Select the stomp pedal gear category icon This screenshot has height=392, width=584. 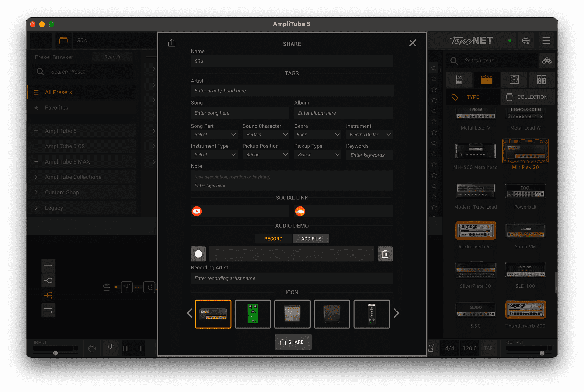(459, 80)
